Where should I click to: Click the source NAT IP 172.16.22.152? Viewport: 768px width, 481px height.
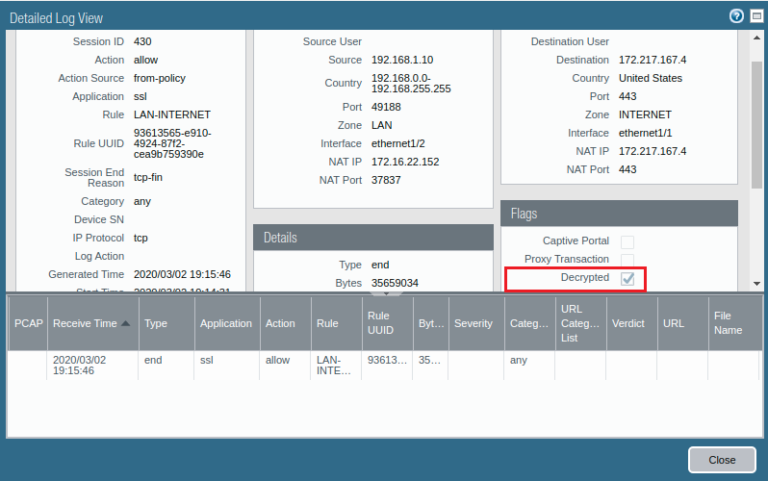(x=405, y=162)
